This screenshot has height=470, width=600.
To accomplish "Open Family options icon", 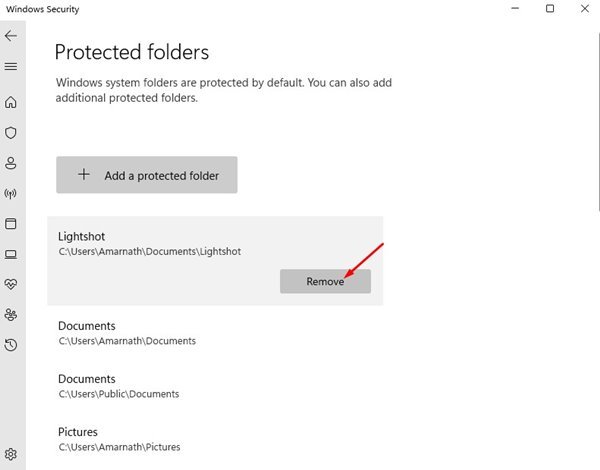I will [11, 315].
